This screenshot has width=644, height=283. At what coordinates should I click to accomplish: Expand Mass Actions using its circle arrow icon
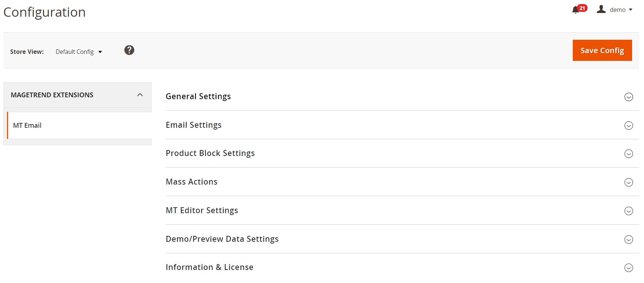(628, 182)
